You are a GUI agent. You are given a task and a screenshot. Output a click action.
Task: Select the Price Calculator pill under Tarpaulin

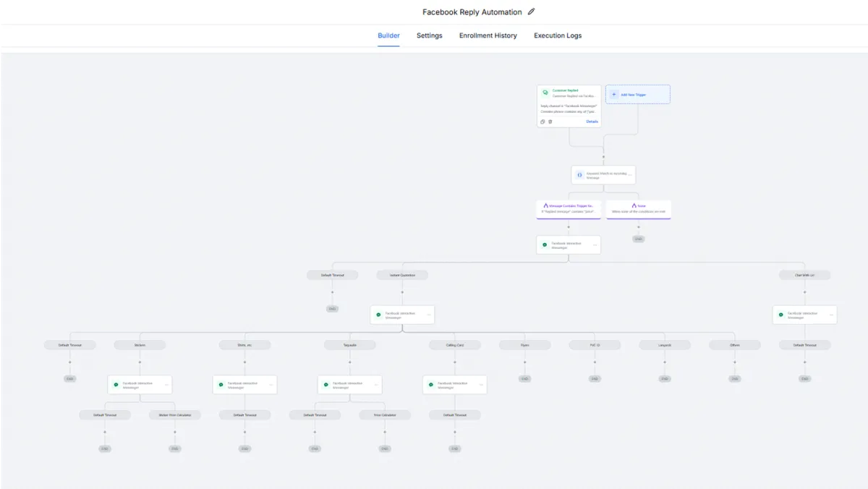[x=385, y=415]
